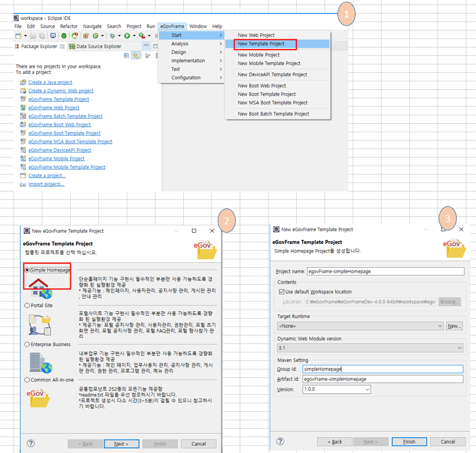Image resolution: width=476 pixels, height=453 pixels.
Task: Choose New Template Project menu entry
Action: click(x=277, y=43)
